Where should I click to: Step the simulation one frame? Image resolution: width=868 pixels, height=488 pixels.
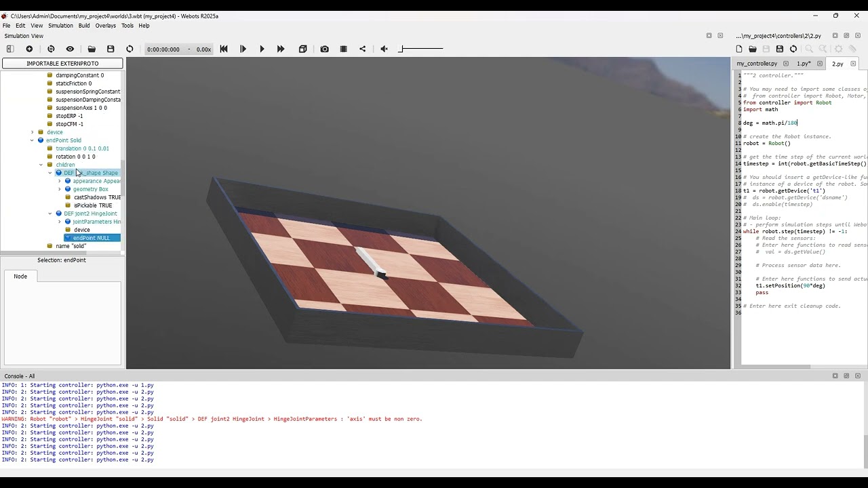pyautogui.click(x=243, y=49)
